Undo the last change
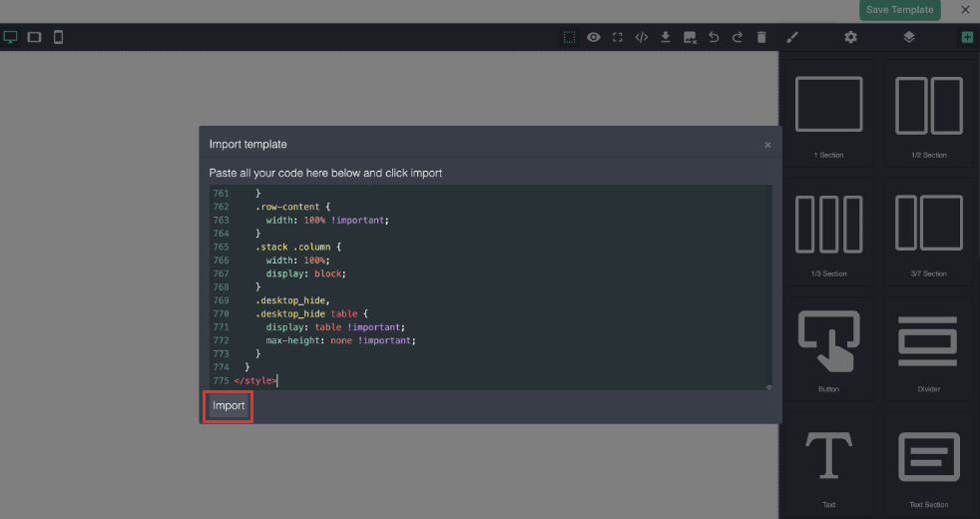The image size is (980, 519). click(x=714, y=37)
